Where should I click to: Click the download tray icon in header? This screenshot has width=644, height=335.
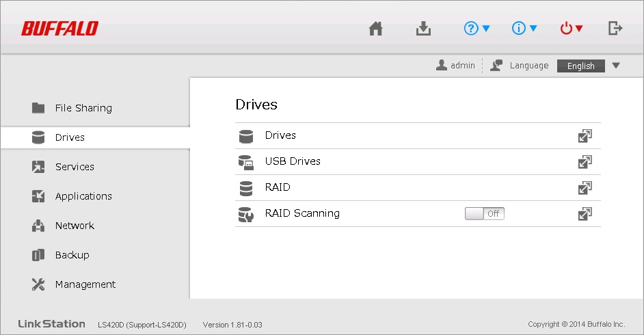click(x=423, y=28)
